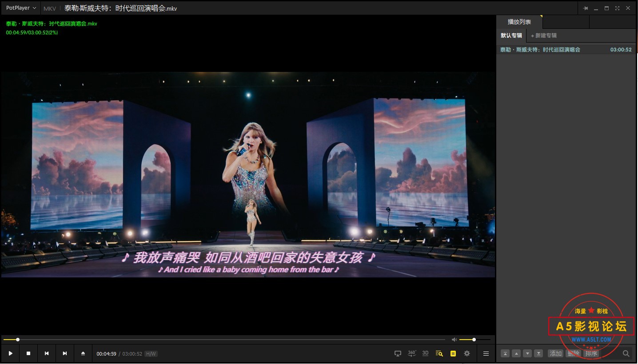The width and height of the screenshot is (638, 364).
Task: Switch to the 播放列表 tab
Action: click(x=519, y=22)
